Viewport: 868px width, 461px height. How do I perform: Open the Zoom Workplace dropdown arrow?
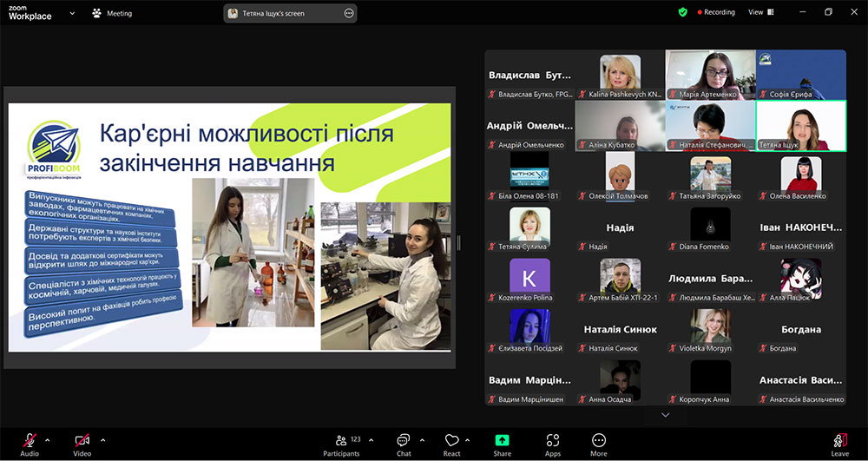click(x=72, y=13)
